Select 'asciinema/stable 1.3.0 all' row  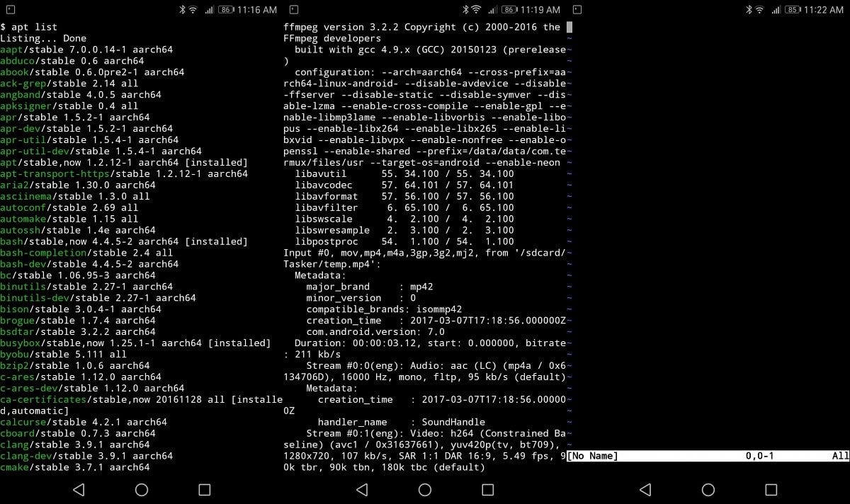click(75, 196)
